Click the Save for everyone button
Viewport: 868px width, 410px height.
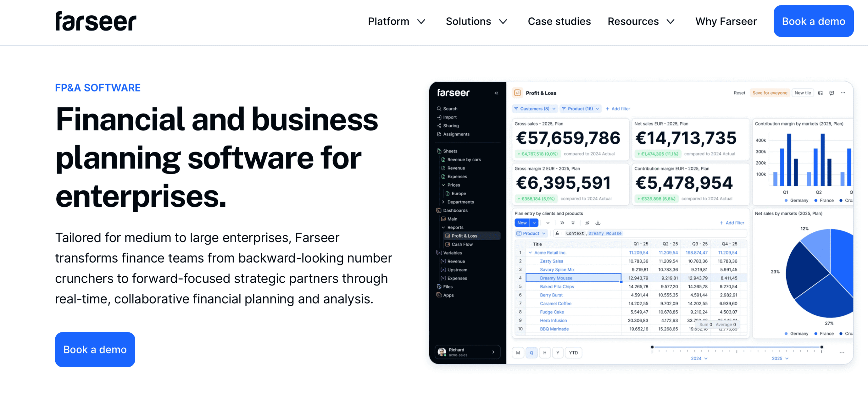tap(770, 93)
